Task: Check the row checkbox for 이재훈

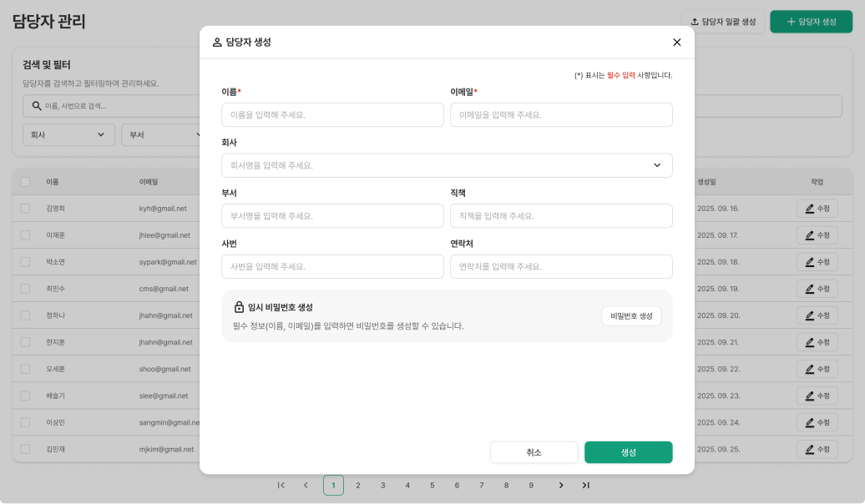Action: pyautogui.click(x=25, y=234)
